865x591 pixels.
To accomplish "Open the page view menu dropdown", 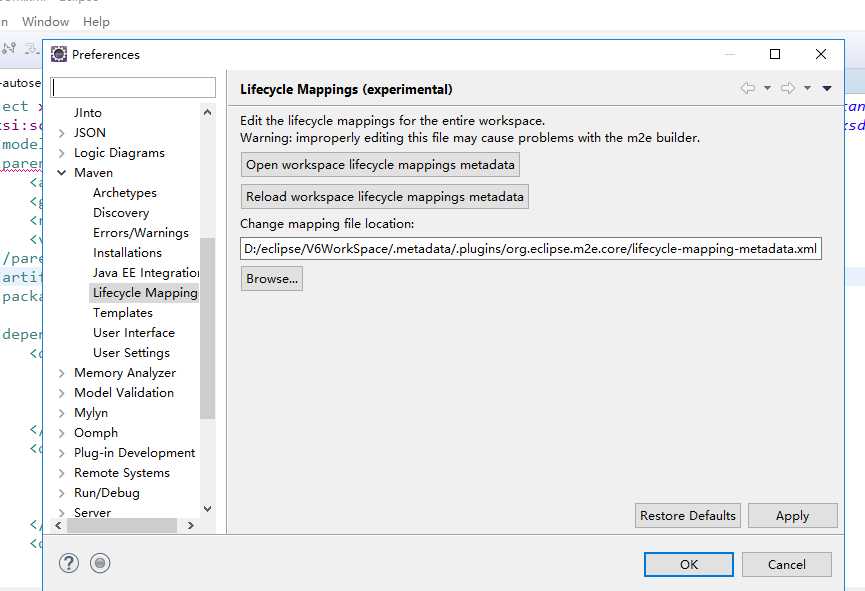I will point(826,88).
